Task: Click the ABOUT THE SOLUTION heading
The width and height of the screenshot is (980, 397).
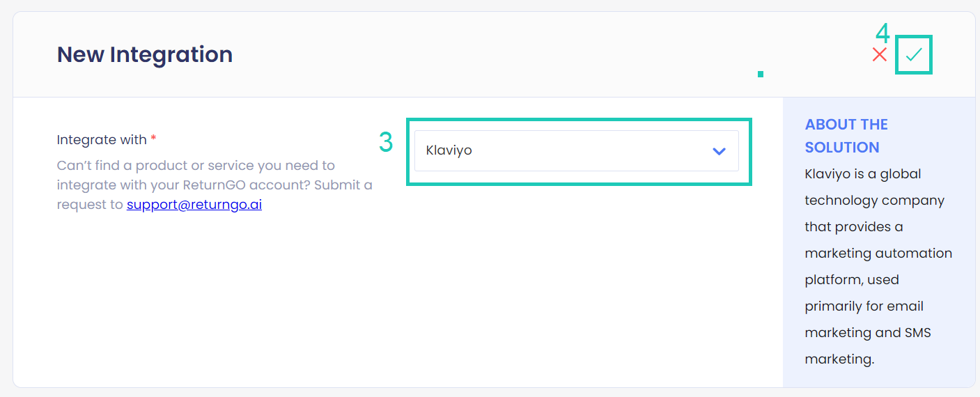Action: (846, 136)
